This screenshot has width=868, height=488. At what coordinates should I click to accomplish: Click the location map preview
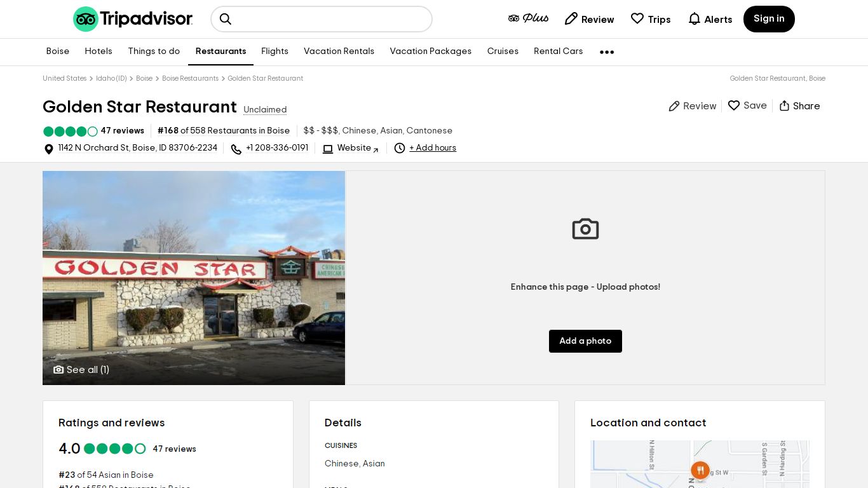(x=700, y=464)
